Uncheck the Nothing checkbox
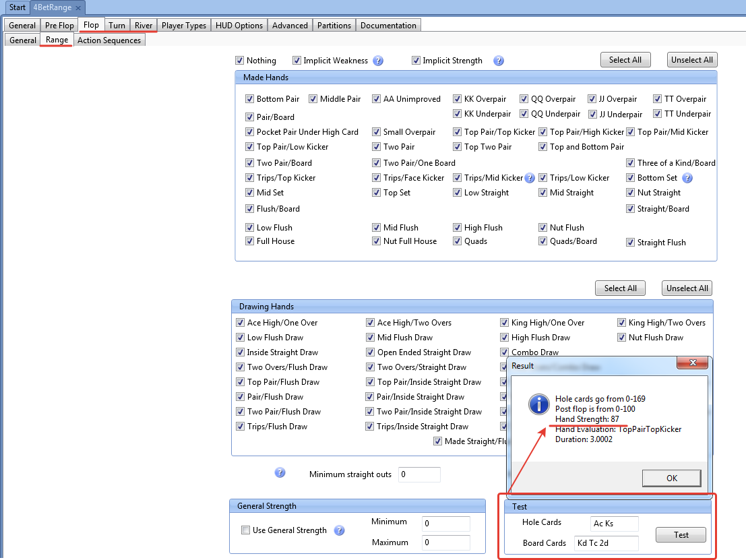Screen dimensions: 746x560 (x=239, y=61)
